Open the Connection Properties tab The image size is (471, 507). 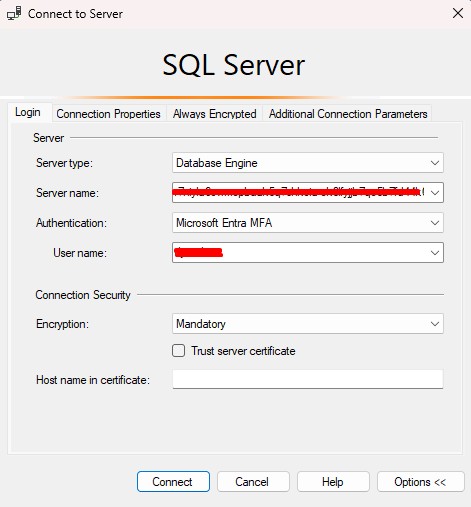point(108,114)
